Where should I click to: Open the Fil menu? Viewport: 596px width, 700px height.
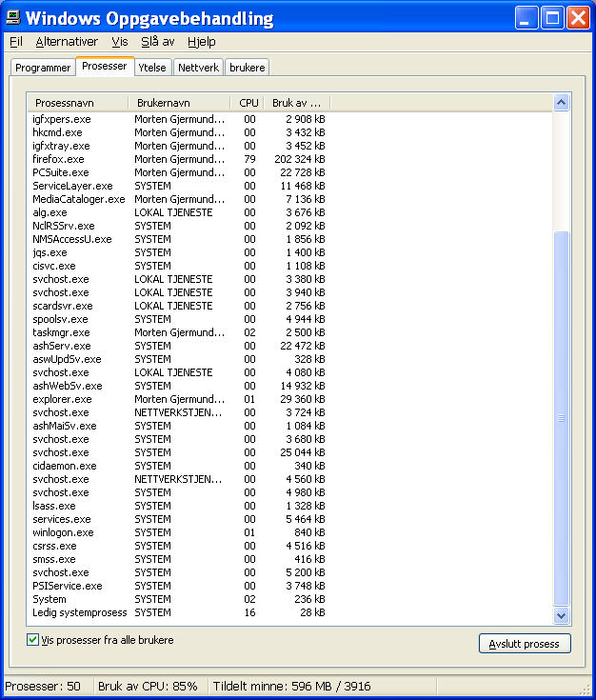[16, 42]
